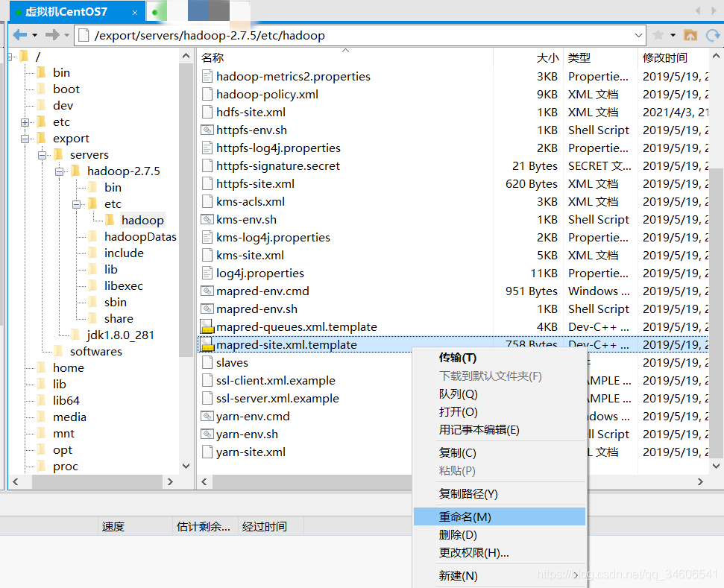Viewport: 724px width, 588px height.
Task: Open the address path dropdown arrow
Action: (x=638, y=35)
